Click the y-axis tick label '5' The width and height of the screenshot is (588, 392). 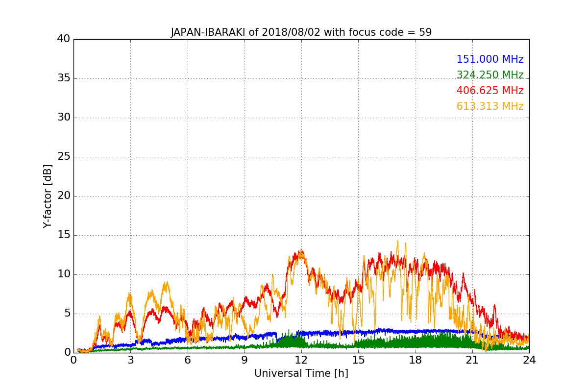pos(67,314)
